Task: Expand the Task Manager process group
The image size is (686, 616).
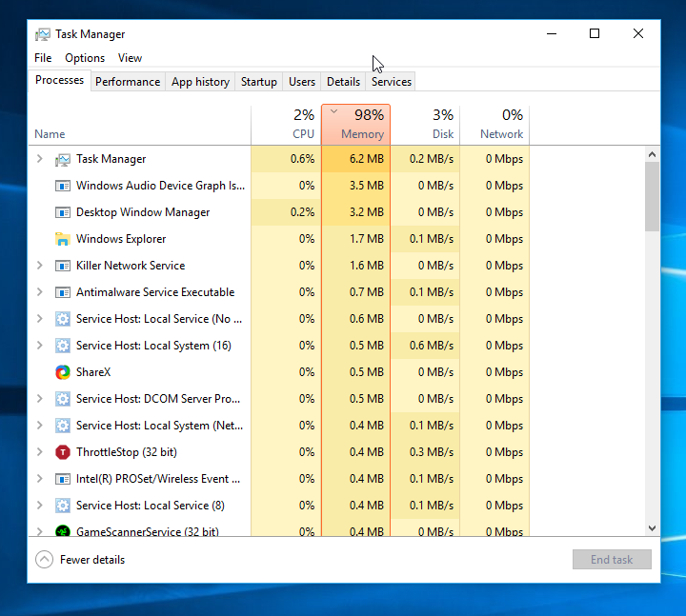Action: click(x=39, y=159)
